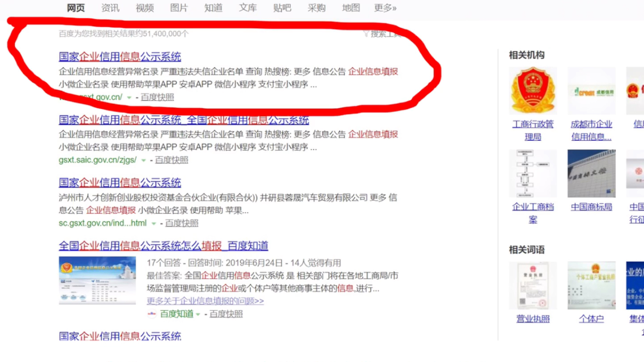Open the last 国家企业信用信息公示系统 result title at bottom
This screenshot has height=362, width=644.
pos(120,336)
